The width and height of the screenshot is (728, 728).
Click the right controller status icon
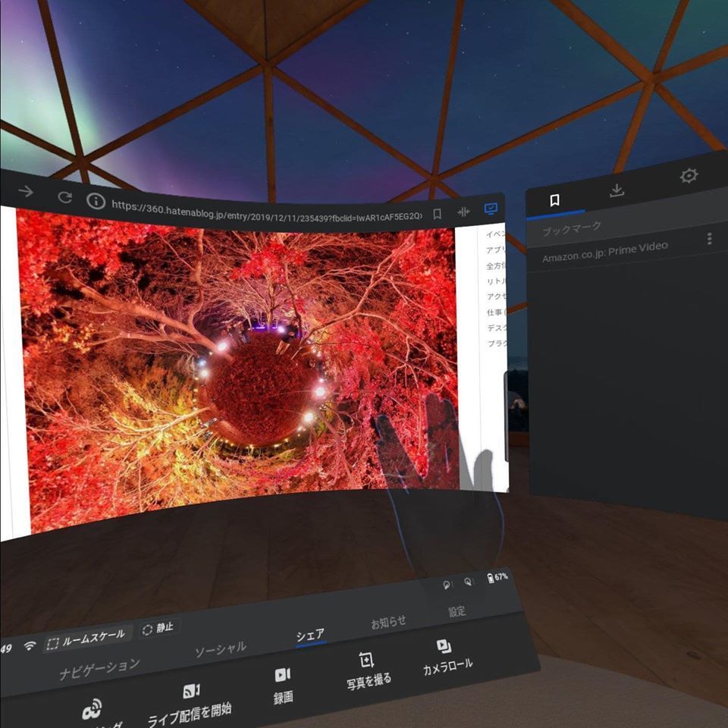[x=468, y=582]
